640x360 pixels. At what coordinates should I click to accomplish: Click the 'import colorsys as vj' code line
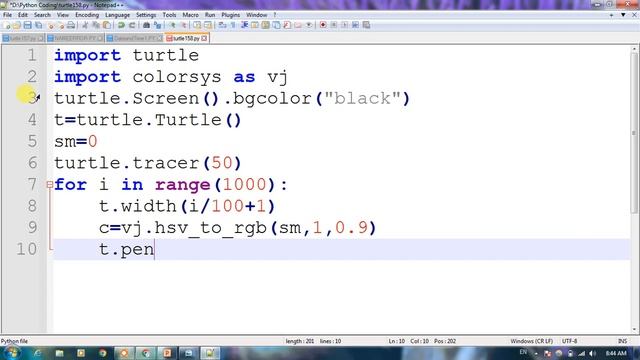pos(171,77)
